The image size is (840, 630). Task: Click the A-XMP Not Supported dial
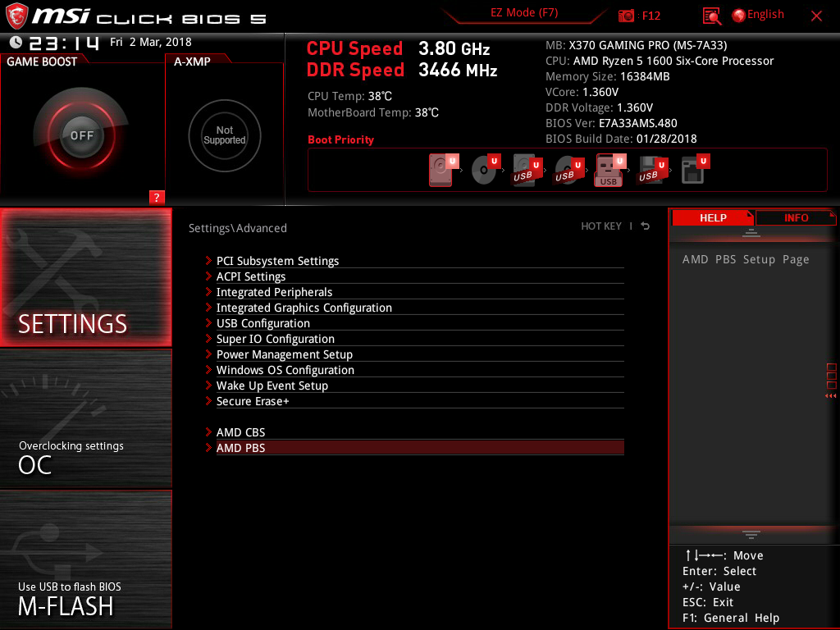coord(225,135)
